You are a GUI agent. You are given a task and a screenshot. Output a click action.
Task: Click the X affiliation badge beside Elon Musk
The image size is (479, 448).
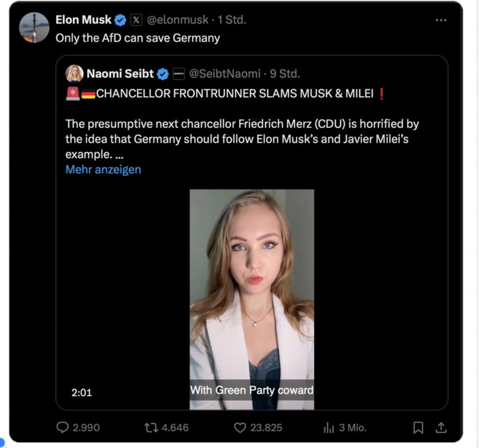point(136,20)
